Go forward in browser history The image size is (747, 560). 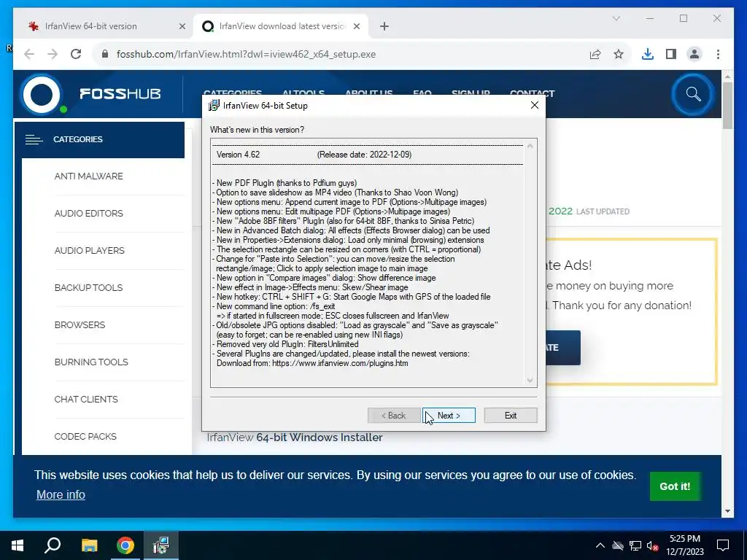(x=53, y=54)
